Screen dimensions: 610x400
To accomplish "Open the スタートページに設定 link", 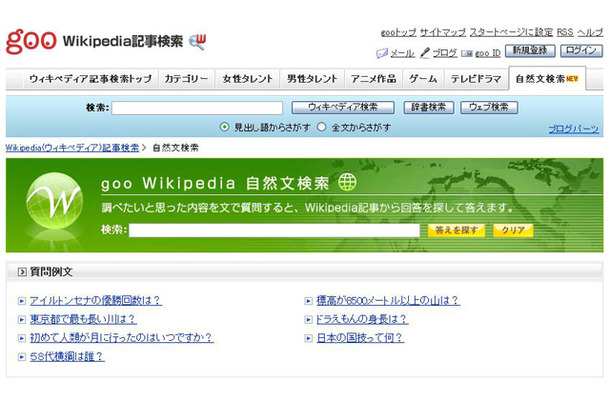I will point(511,32).
